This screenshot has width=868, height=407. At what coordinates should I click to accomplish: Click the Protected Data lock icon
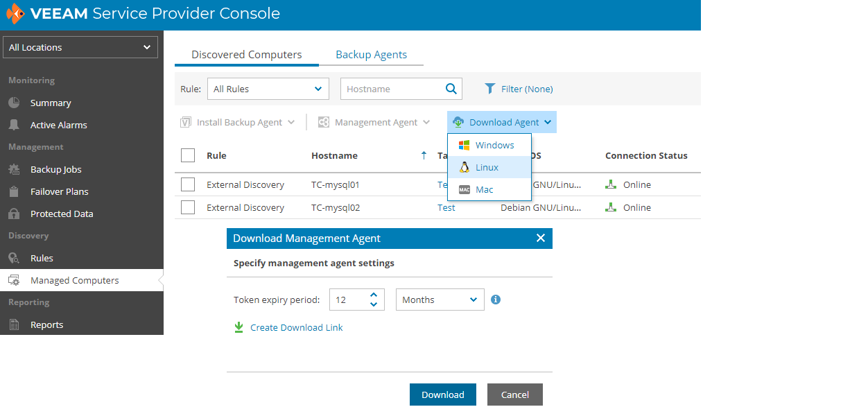click(x=14, y=214)
